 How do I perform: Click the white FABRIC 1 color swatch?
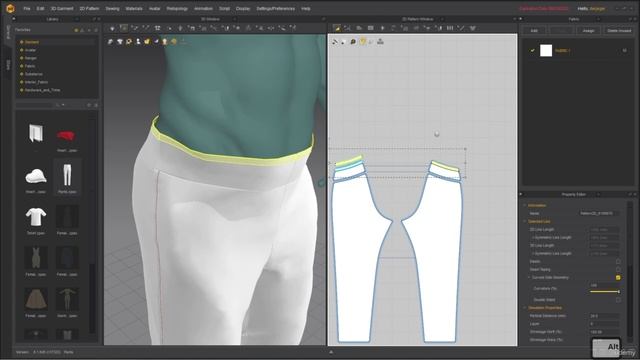click(546, 50)
